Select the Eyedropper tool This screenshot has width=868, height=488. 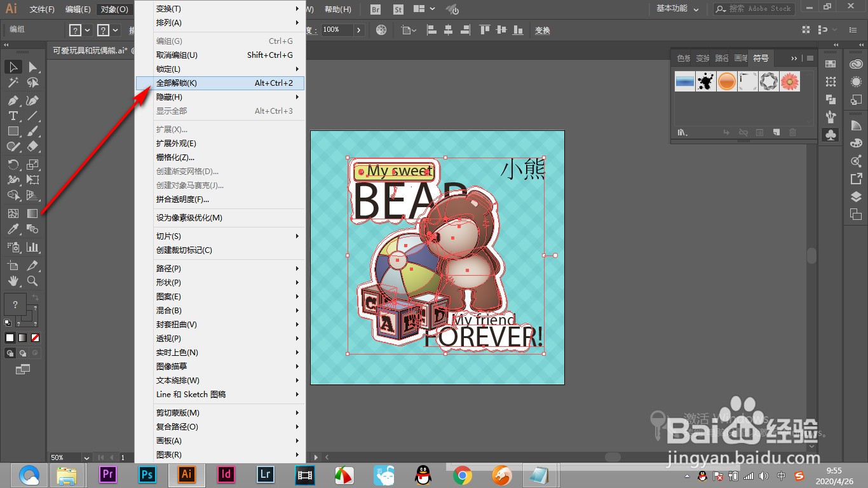(13, 229)
